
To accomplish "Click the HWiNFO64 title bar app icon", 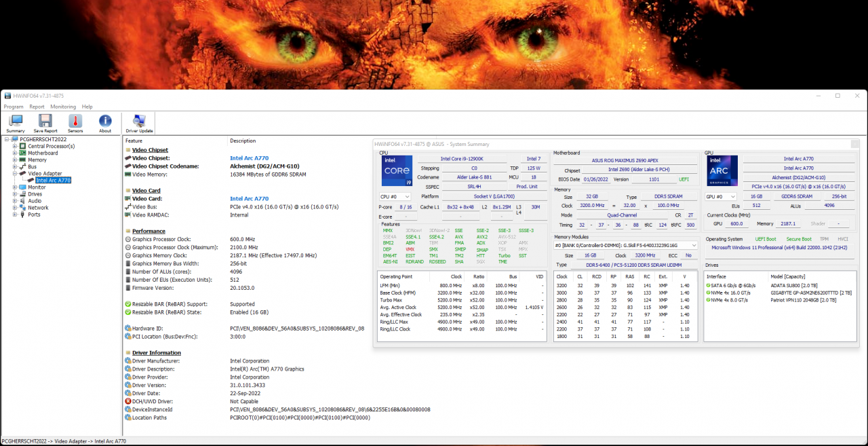I will click(7, 96).
